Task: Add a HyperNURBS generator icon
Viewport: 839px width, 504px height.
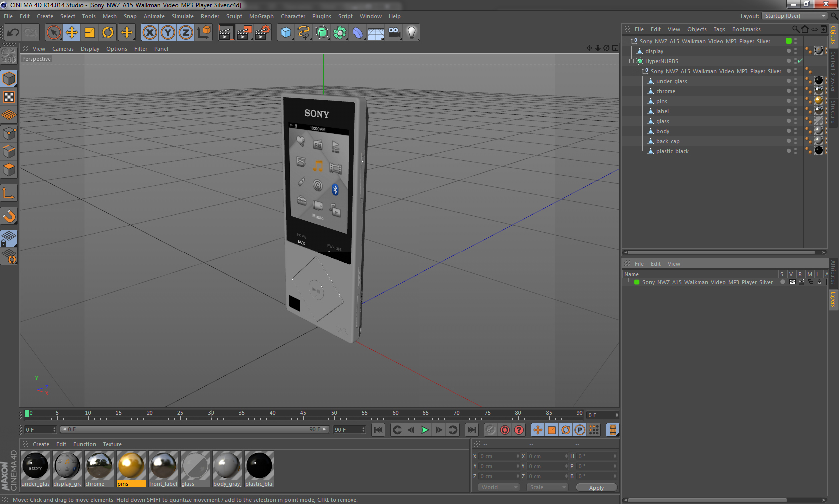Action: 322,33
